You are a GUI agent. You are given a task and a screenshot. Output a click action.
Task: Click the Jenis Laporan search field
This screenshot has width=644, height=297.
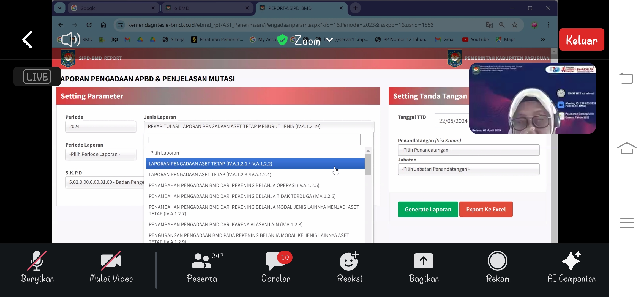click(x=253, y=140)
